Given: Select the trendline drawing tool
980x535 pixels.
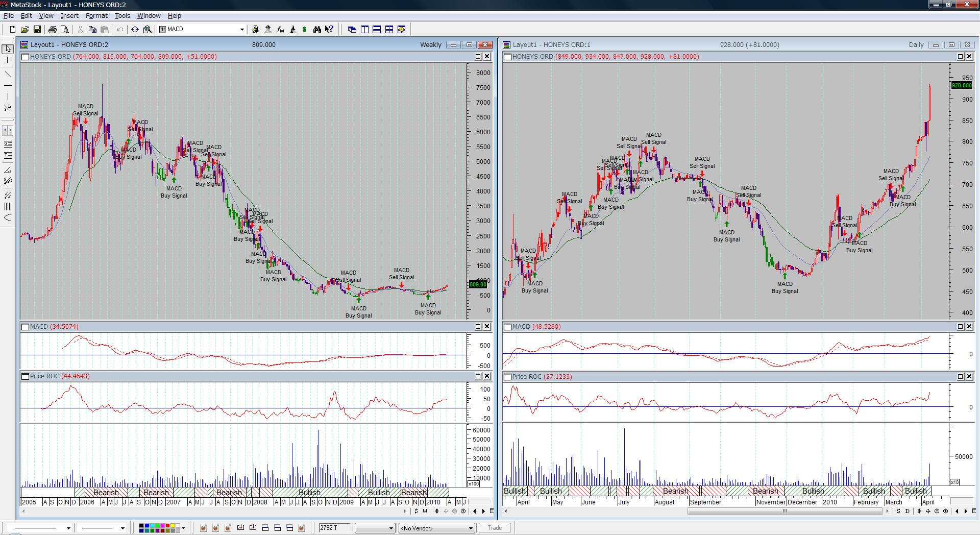Looking at the screenshot, I should [x=8, y=74].
